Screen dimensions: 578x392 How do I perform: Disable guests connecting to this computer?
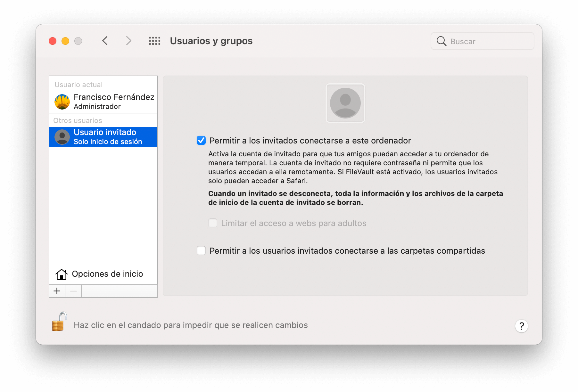coord(201,140)
